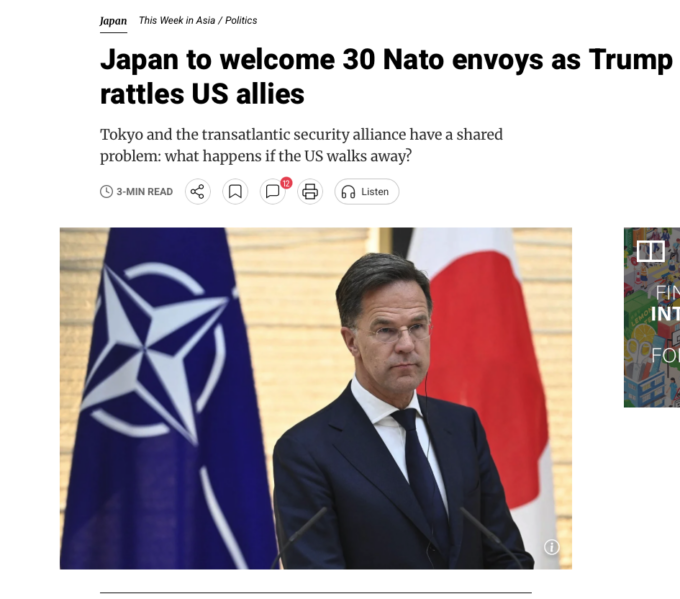Bookmark this article
The width and height of the screenshot is (680, 599).
[x=235, y=191]
